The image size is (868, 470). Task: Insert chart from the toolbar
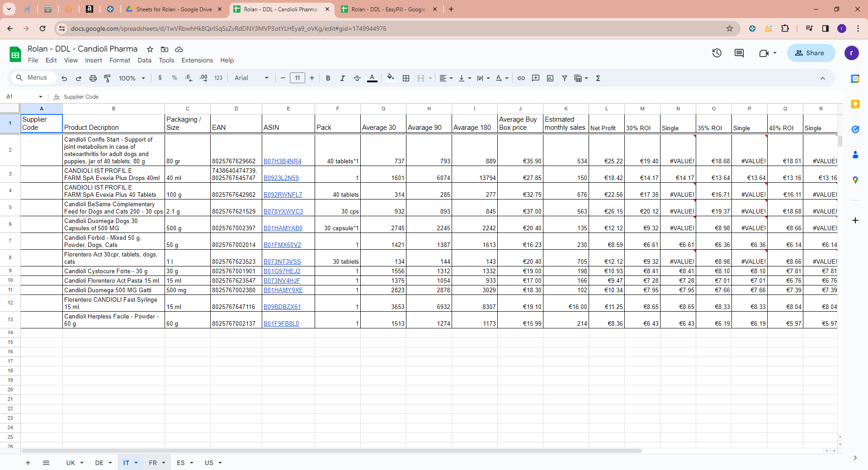tap(550, 78)
